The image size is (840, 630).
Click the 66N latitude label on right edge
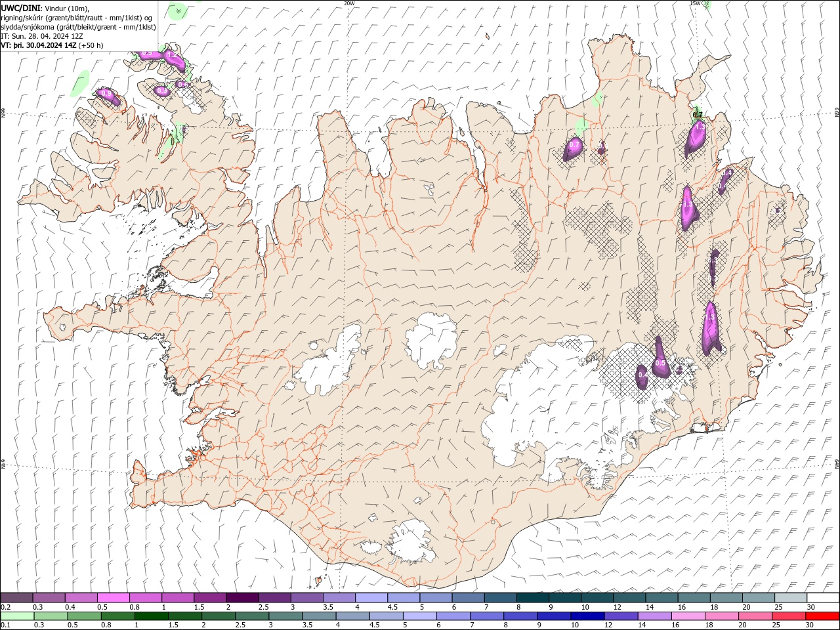[x=837, y=113]
